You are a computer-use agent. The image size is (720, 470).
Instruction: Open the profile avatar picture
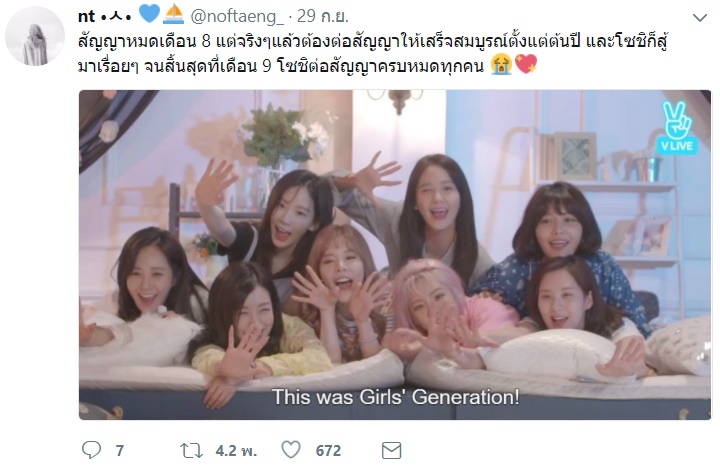click(x=35, y=36)
